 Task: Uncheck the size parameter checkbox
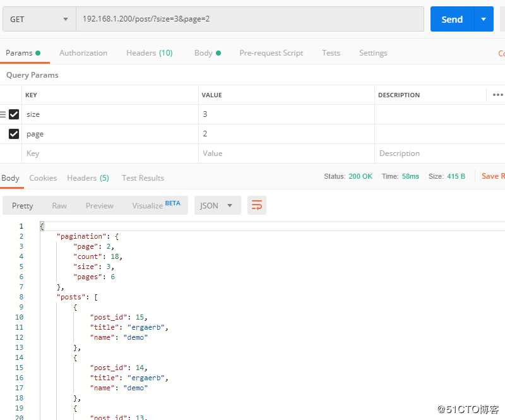coord(14,114)
